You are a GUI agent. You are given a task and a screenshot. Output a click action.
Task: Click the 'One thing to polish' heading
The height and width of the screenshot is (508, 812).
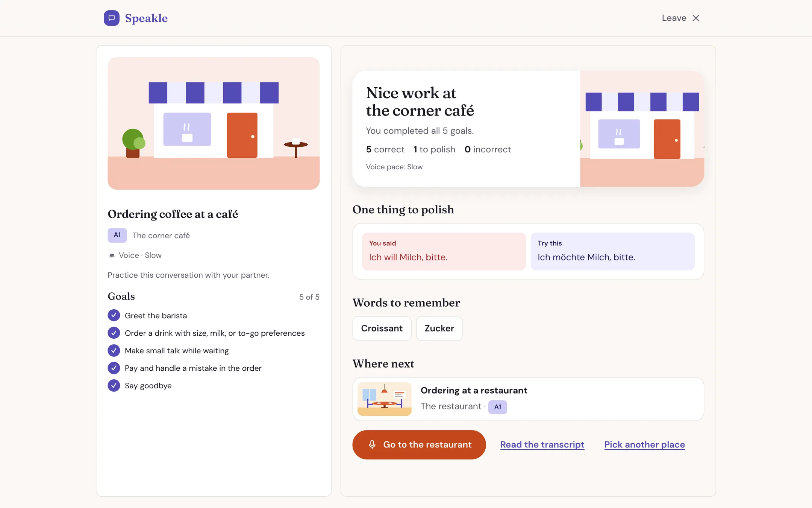403,210
